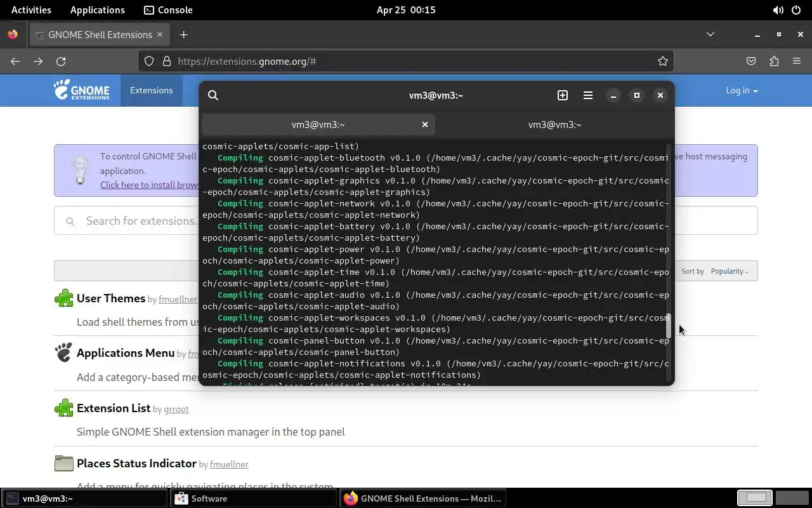Expand the Firefox list all tabs chevron
Viewport: 812px width, 508px height.
[710, 34]
